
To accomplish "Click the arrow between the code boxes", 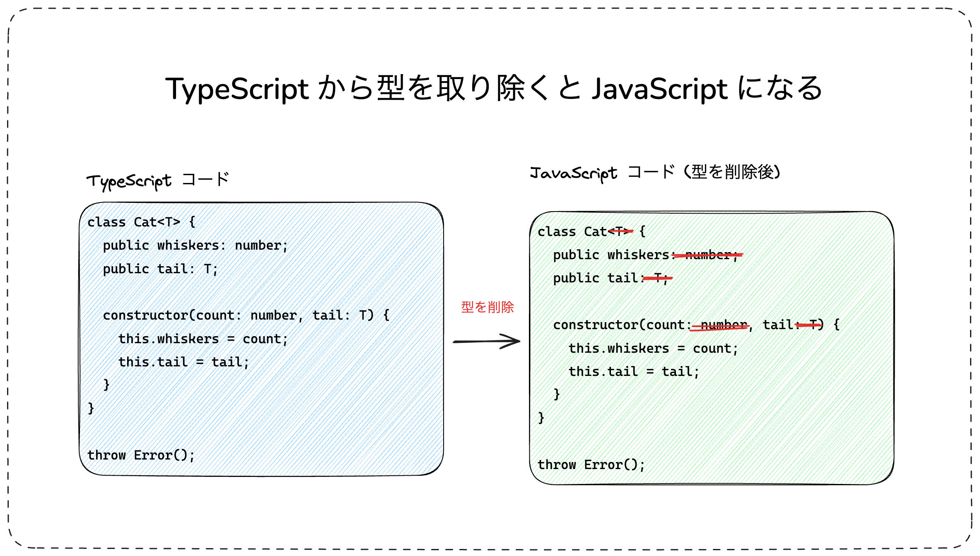I will [487, 342].
